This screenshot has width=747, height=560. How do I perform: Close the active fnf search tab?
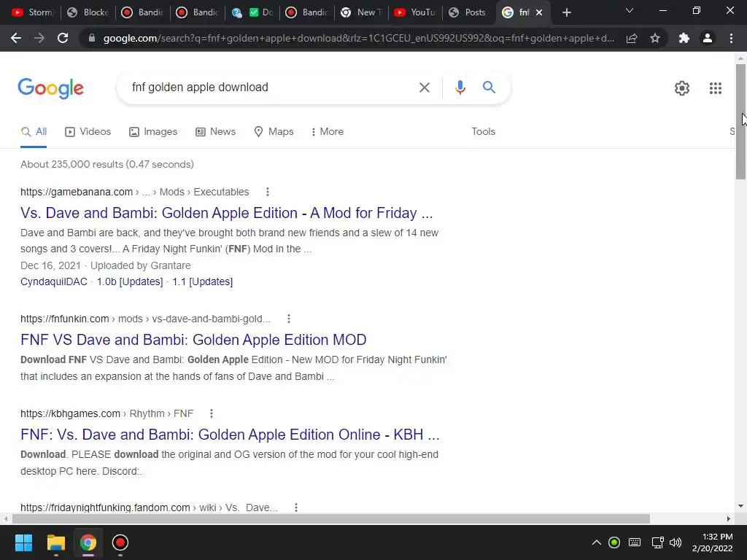point(539,12)
